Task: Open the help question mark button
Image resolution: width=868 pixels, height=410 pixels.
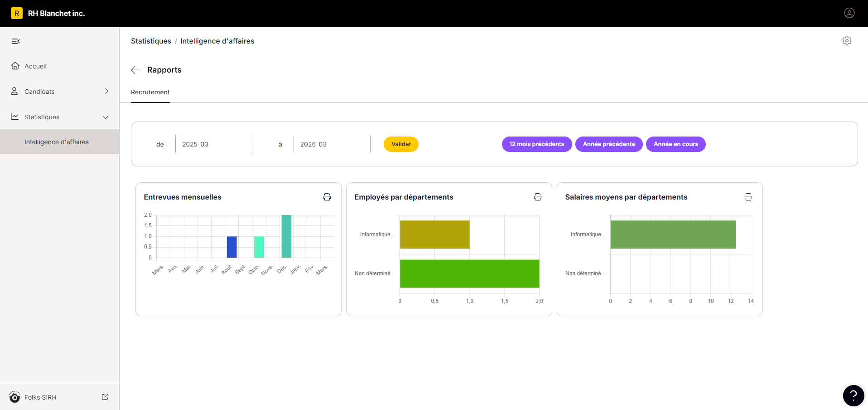Action: pyautogui.click(x=854, y=395)
